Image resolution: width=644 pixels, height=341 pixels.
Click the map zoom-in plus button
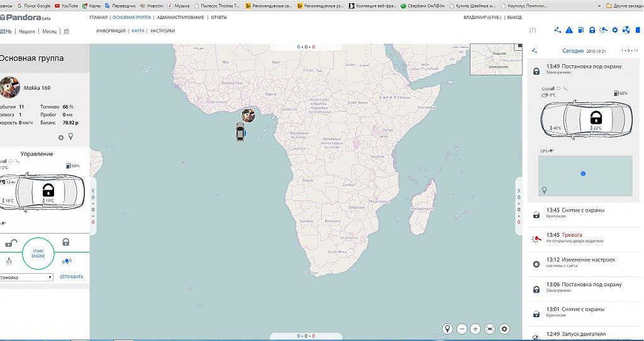point(475,329)
